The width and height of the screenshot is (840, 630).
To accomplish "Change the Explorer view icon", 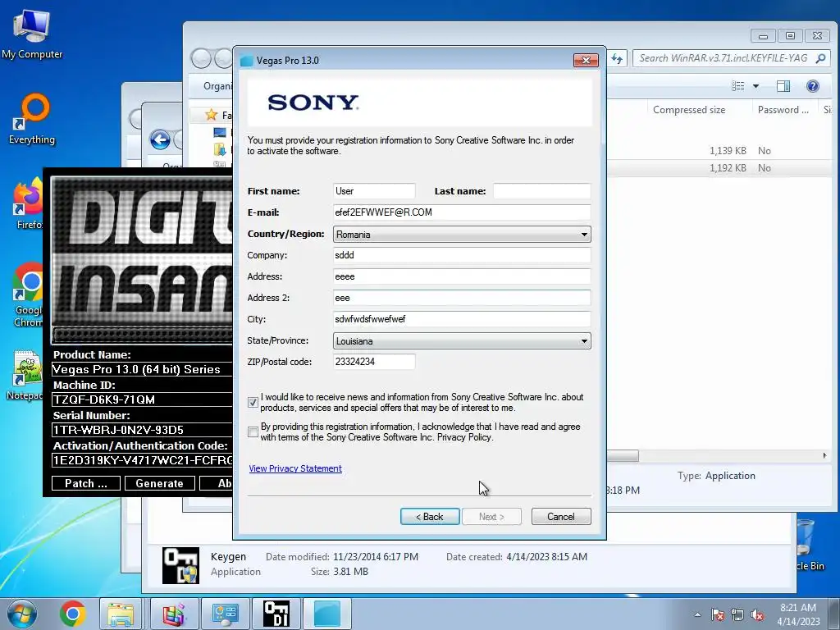I will [x=738, y=85].
